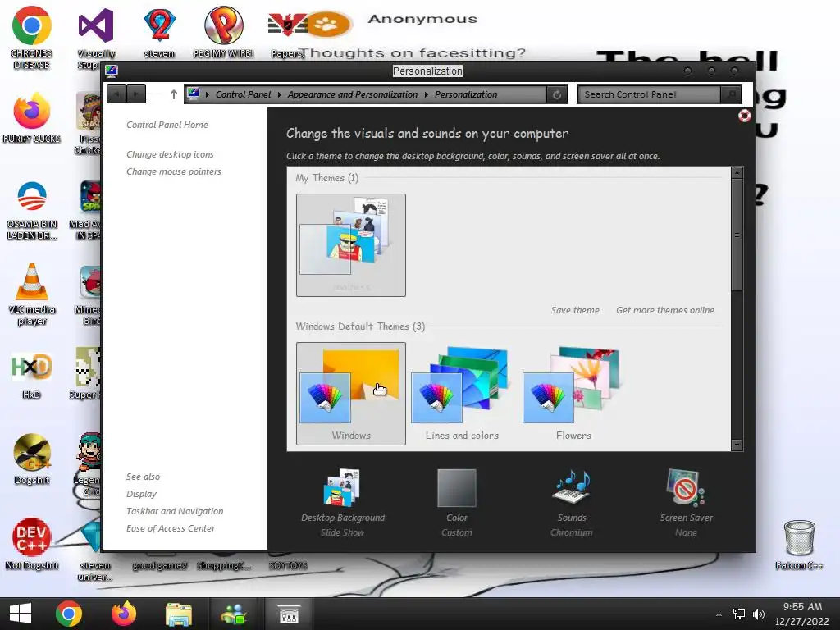Click Get more themes online link
Viewport: 840px width, 630px height.
coord(664,310)
